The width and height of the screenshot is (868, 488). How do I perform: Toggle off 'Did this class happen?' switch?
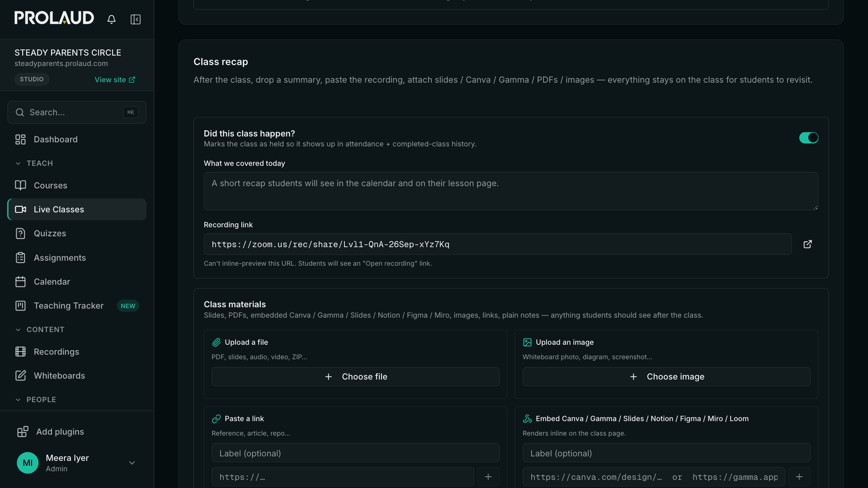[808, 138]
